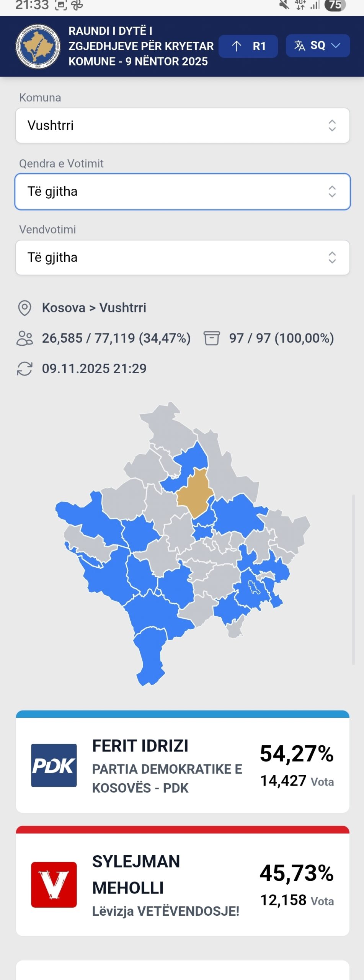Open the Komuna Vushtrri dropdown
Image resolution: width=364 pixels, height=980 pixels.
[x=182, y=126]
